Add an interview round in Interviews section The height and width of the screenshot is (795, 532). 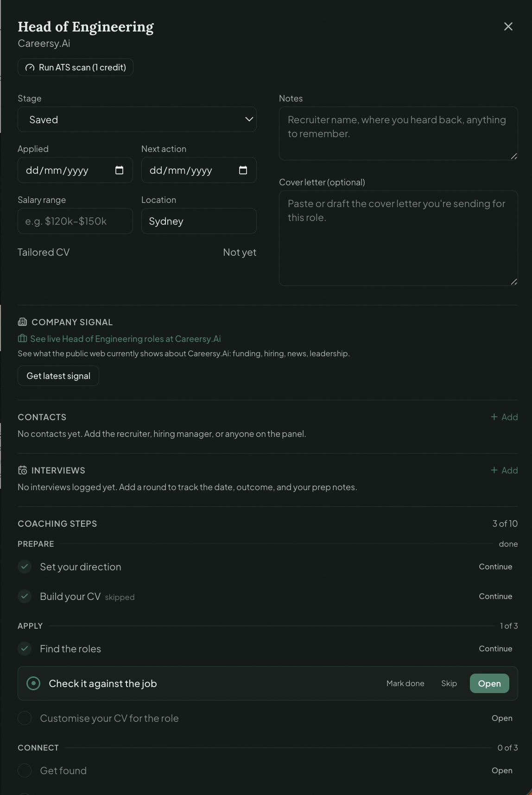[x=504, y=470]
